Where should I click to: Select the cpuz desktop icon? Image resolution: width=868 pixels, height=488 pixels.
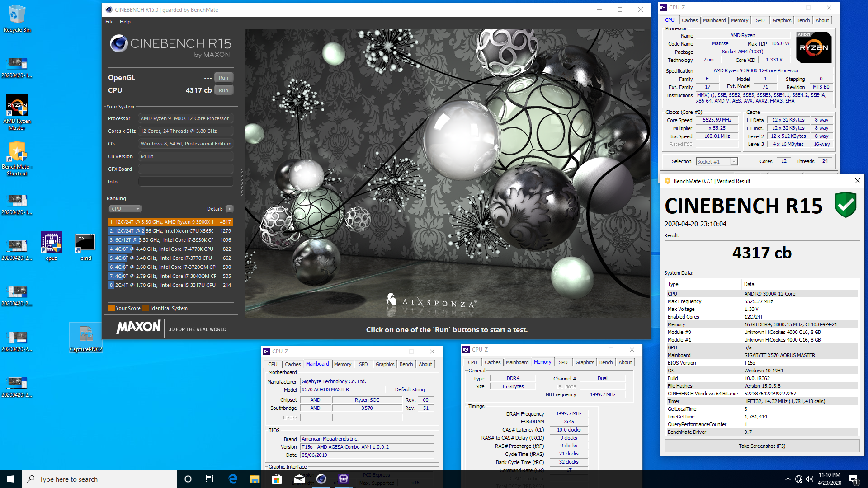click(x=51, y=247)
